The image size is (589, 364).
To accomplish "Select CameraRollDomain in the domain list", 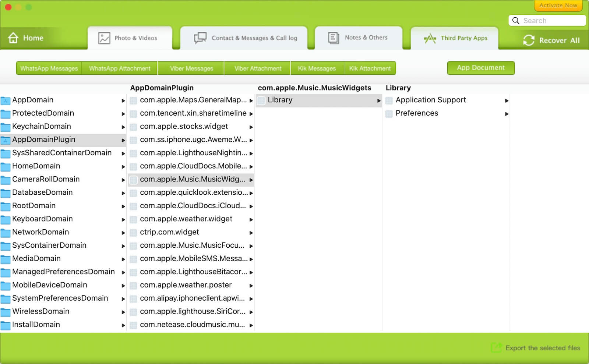I will coord(46,179).
